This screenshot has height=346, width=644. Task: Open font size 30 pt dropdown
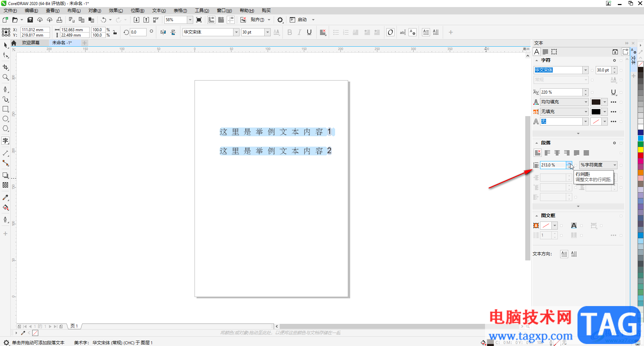267,32
